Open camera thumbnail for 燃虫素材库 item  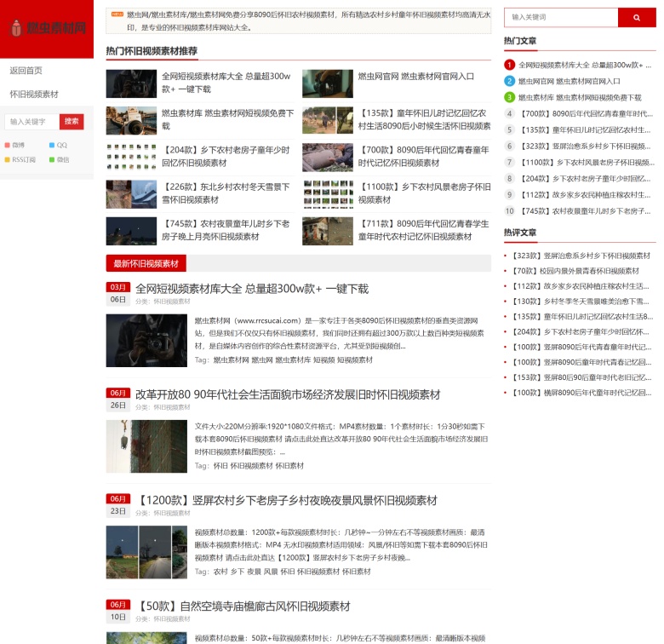(x=131, y=121)
